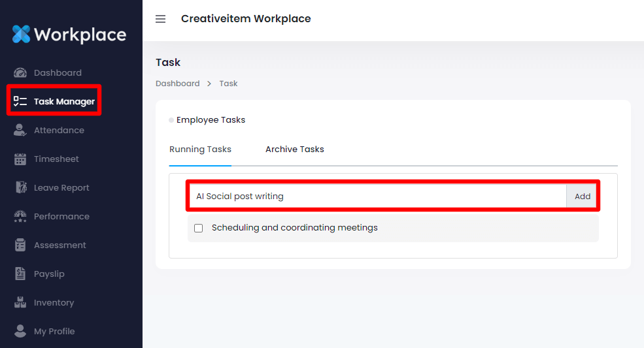Click the Attendance person icon
This screenshot has width=644, height=348.
coord(20,130)
